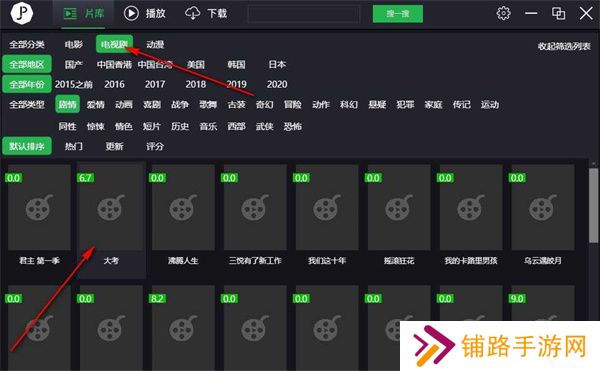The image size is (600, 371).
Task: Open the settings gear icon
Action: click(504, 13)
